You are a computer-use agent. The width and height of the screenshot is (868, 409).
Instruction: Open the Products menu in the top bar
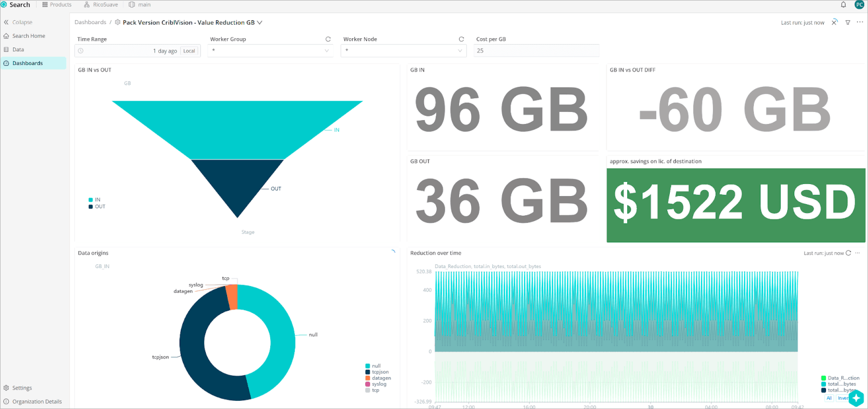(x=57, y=4)
